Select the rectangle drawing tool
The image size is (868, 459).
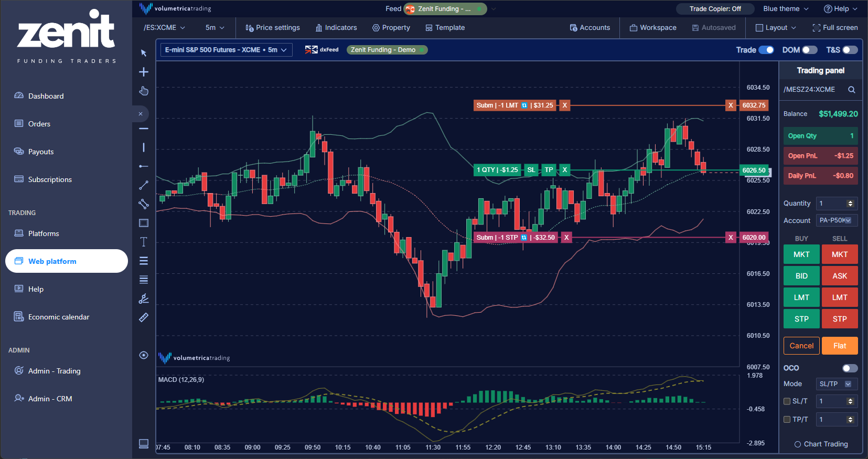[x=144, y=223]
